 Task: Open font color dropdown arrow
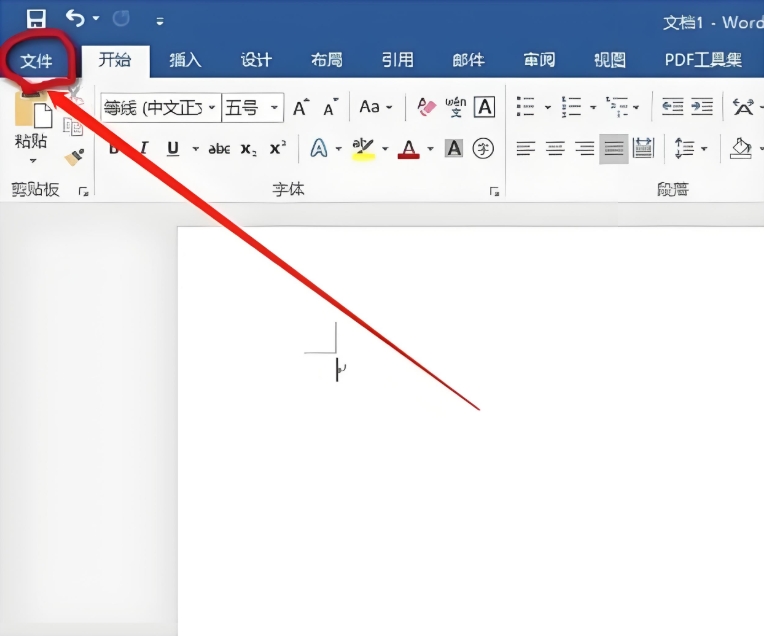(430, 149)
